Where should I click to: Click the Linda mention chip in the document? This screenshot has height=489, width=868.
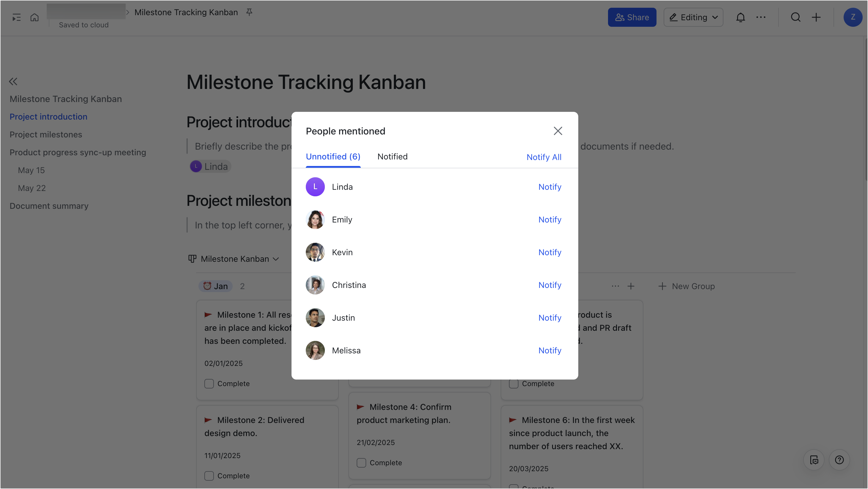[x=210, y=167]
